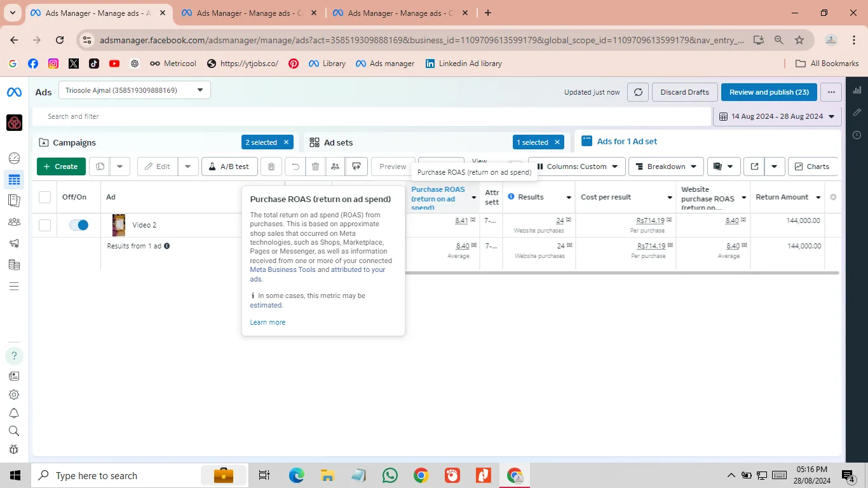The height and width of the screenshot is (488, 868).
Task: Click the audience people toolbar icon
Action: [335, 166]
